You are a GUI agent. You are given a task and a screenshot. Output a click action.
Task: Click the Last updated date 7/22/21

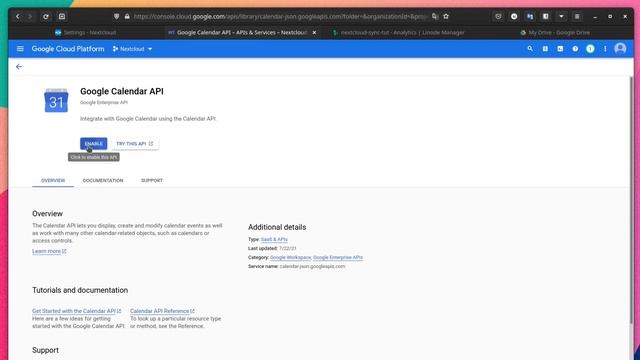click(288, 248)
